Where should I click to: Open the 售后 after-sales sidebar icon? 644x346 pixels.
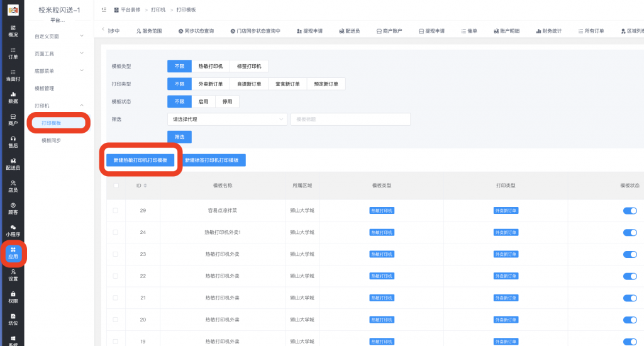pos(13,142)
